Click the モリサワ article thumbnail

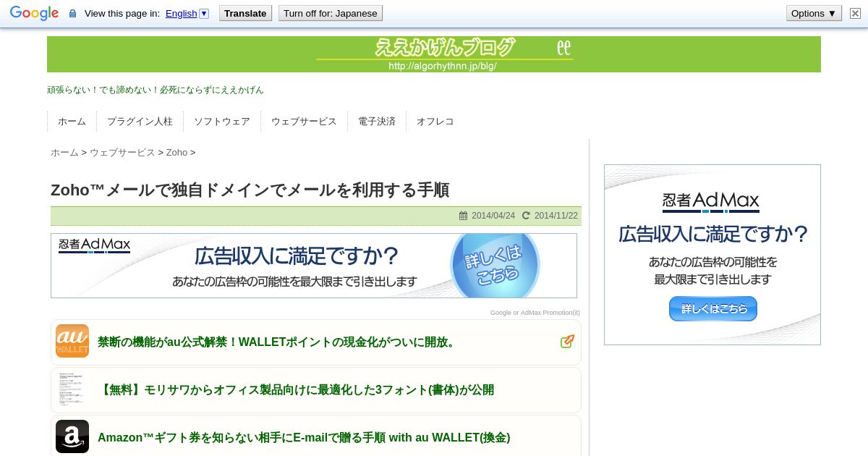coord(72,390)
